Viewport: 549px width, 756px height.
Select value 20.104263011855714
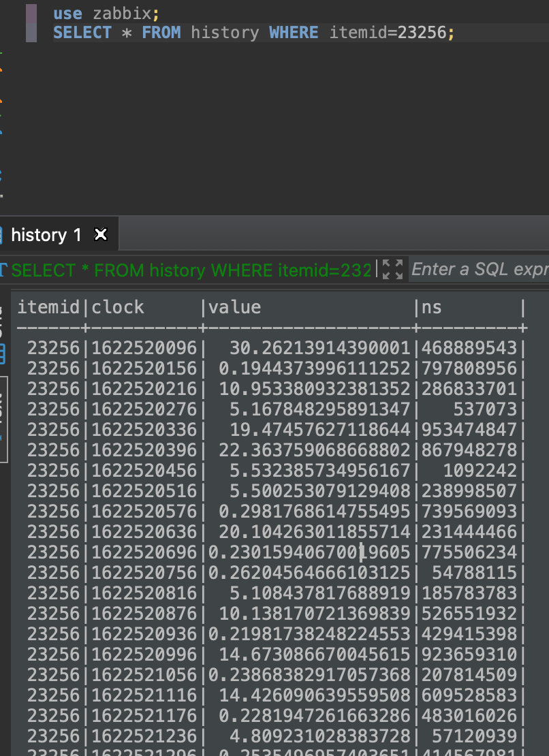coord(314,532)
